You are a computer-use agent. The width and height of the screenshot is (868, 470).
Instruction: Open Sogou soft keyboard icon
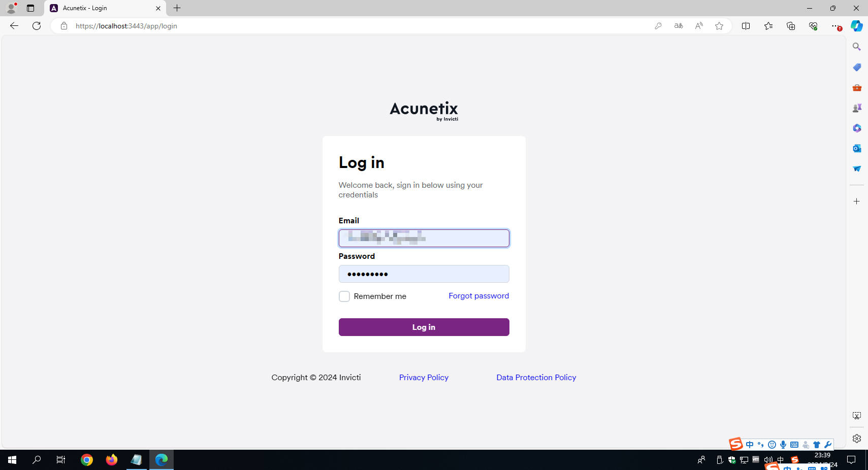tap(794, 445)
